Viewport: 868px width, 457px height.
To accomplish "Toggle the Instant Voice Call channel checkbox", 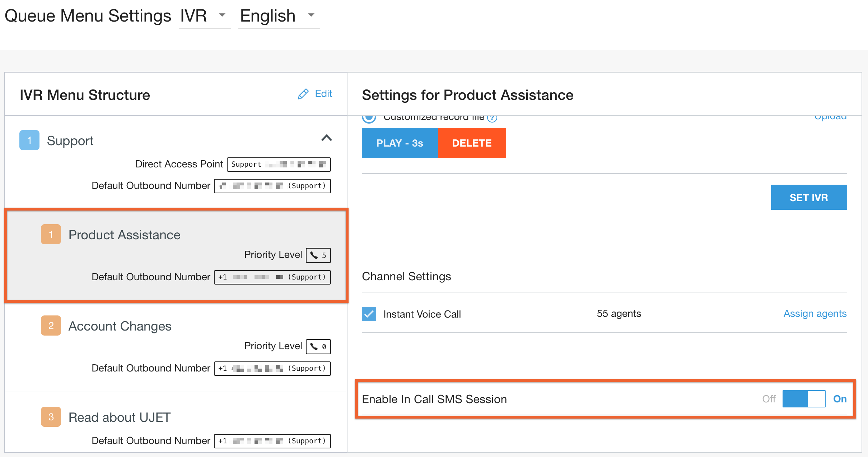I will tap(367, 313).
